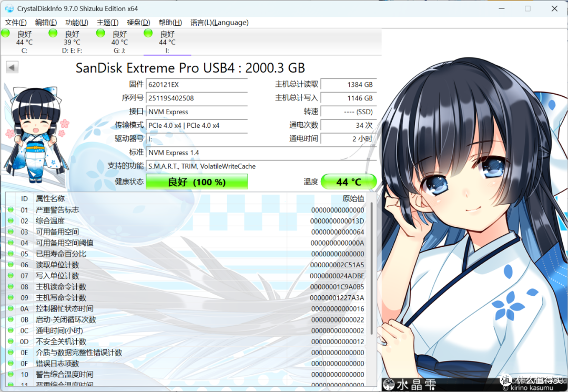The image size is (568, 392).
Task: Select the 综合温度 attribute row
Action: coord(187,220)
